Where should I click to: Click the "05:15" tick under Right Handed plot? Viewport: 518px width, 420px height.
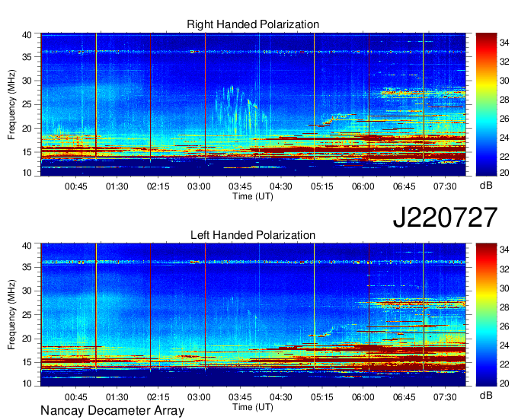click(321, 186)
